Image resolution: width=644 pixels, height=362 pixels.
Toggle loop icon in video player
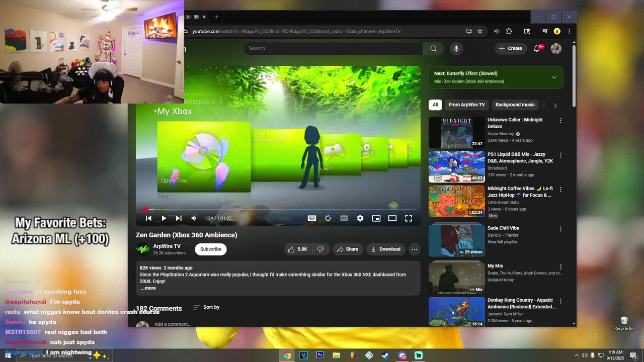click(328, 218)
